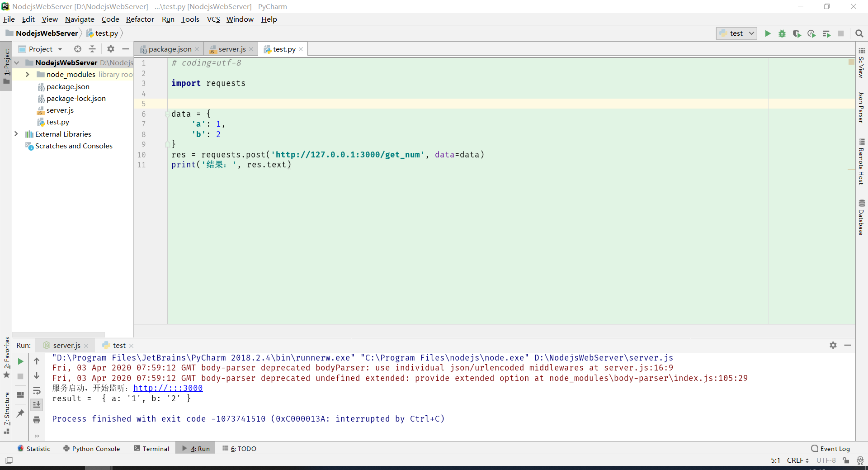Image resolution: width=868 pixels, height=470 pixels.
Task: Open Project panel settings gear
Action: point(111,49)
